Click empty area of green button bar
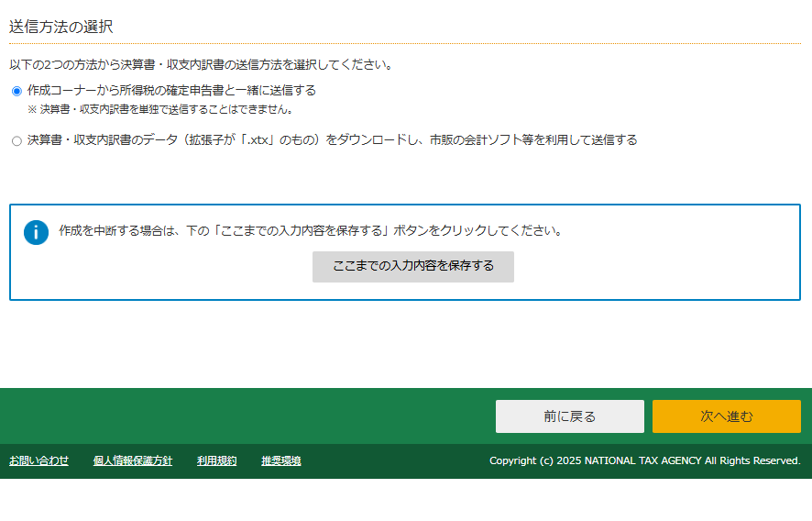Image resolution: width=812 pixels, height=521 pixels. pyautogui.click(x=247, y=416)
